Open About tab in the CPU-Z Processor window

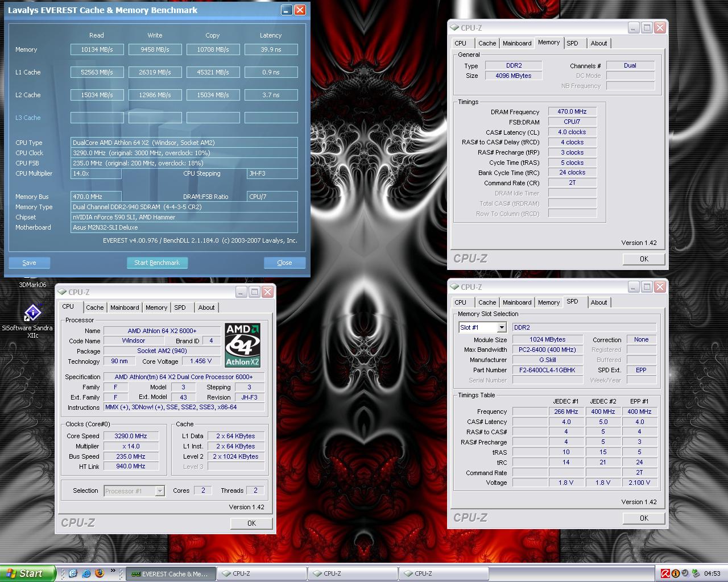[206, 307]
